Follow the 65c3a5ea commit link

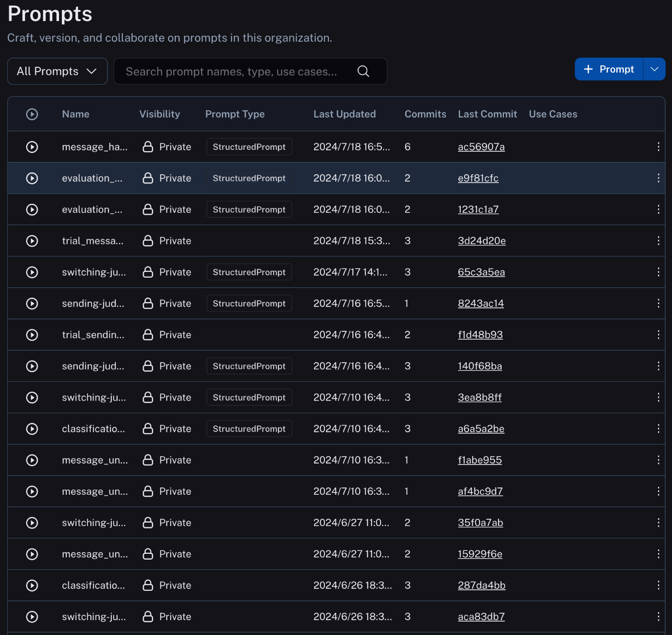[481, 272]
